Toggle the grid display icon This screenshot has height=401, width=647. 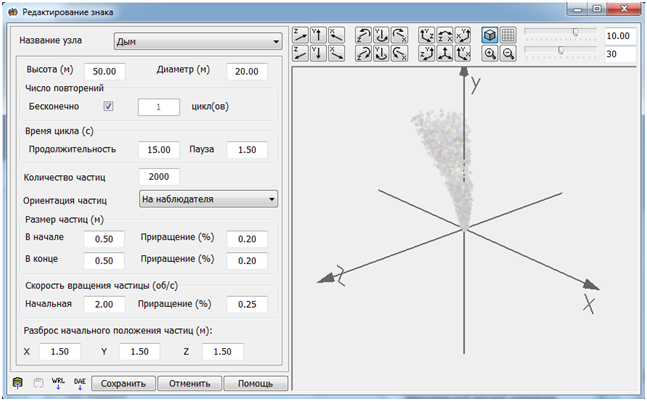point(507,35)
